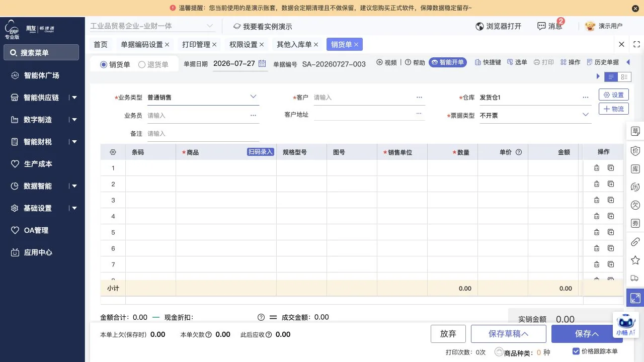644x362 pixels.
Task: Click the 视频 play icon in toolbar
Action: click(x=379, y=62)
